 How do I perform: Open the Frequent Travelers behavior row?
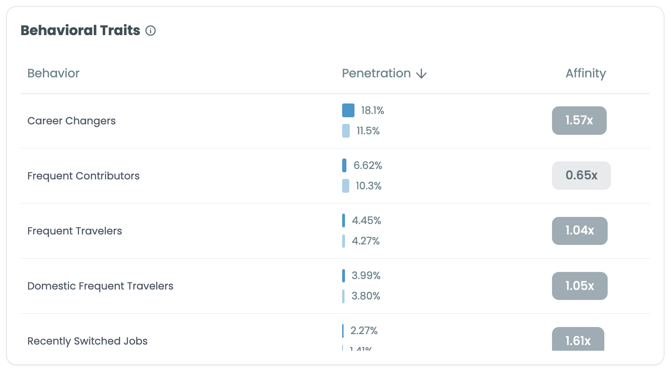[335, 231]
